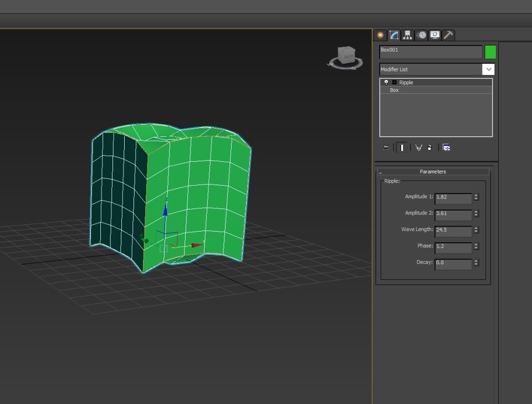Click the green object color swatch
Viewport: 532px width, 404px height.
point(490,52)
